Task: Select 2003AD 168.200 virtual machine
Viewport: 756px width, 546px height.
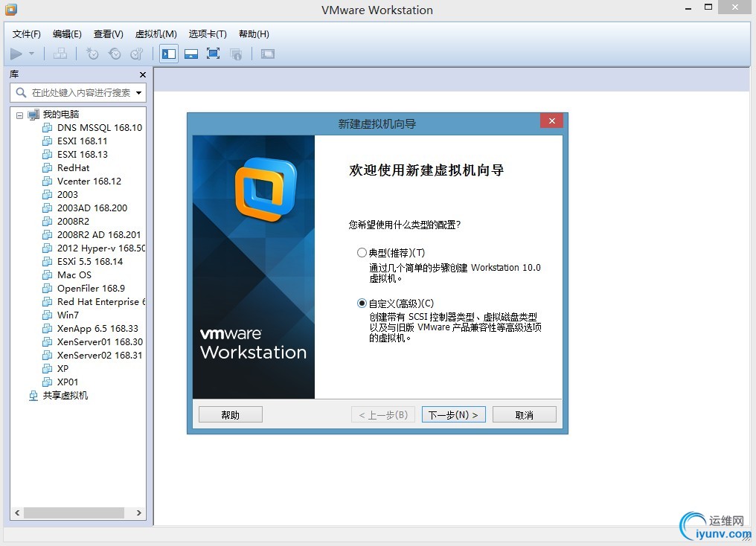Action: pyautogui.click(x=92, y=208)
